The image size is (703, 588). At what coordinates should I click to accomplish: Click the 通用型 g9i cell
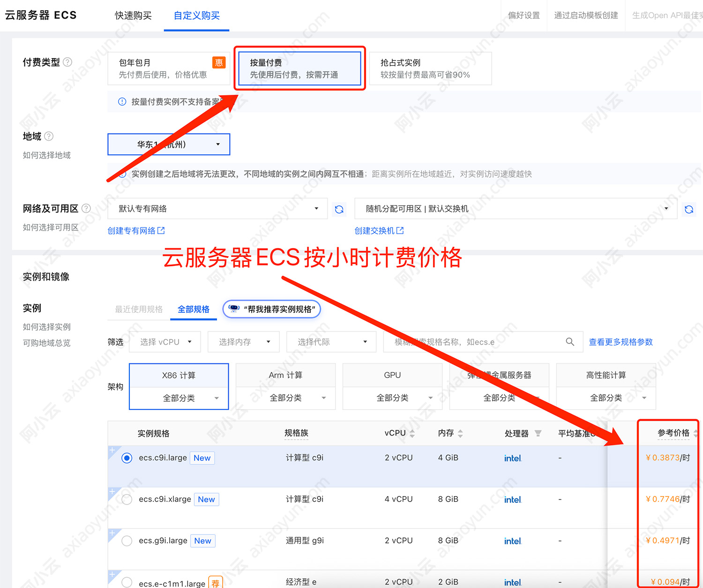tap(305, 541)
